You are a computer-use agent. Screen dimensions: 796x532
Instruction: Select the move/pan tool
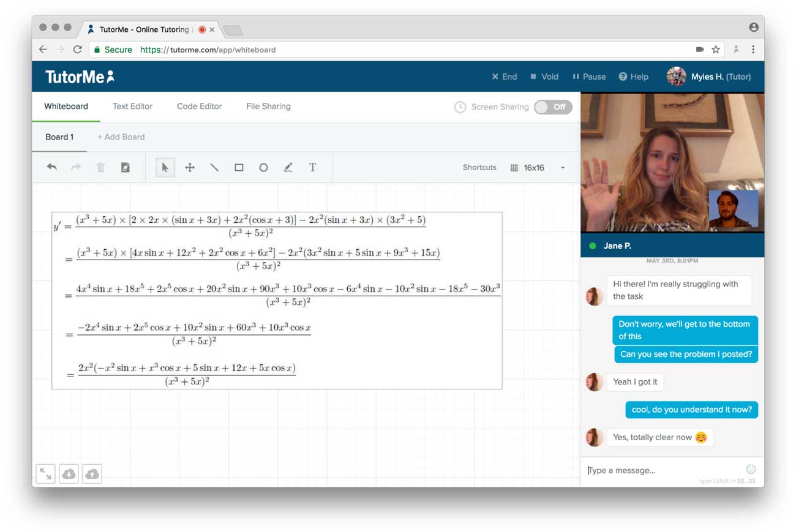(190, 167)
